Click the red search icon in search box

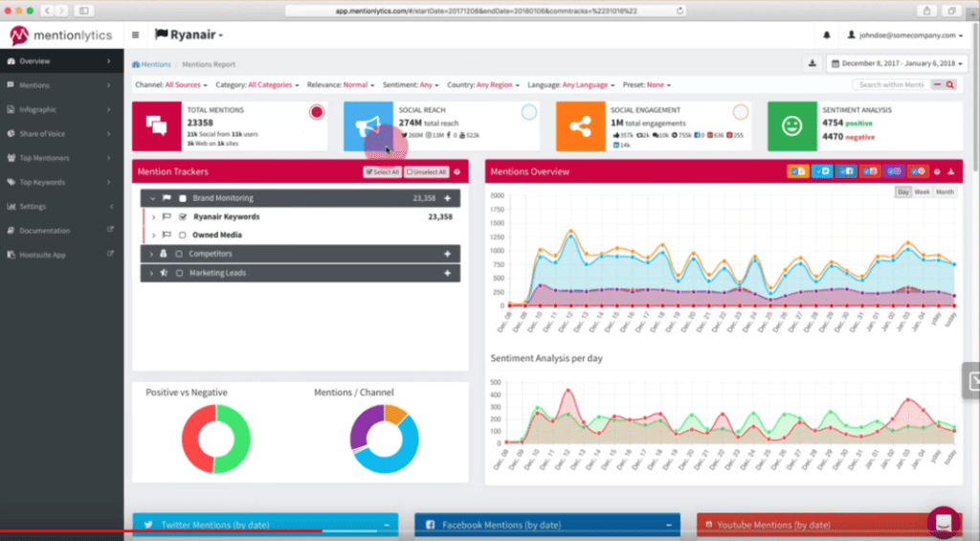click(950, 84)
